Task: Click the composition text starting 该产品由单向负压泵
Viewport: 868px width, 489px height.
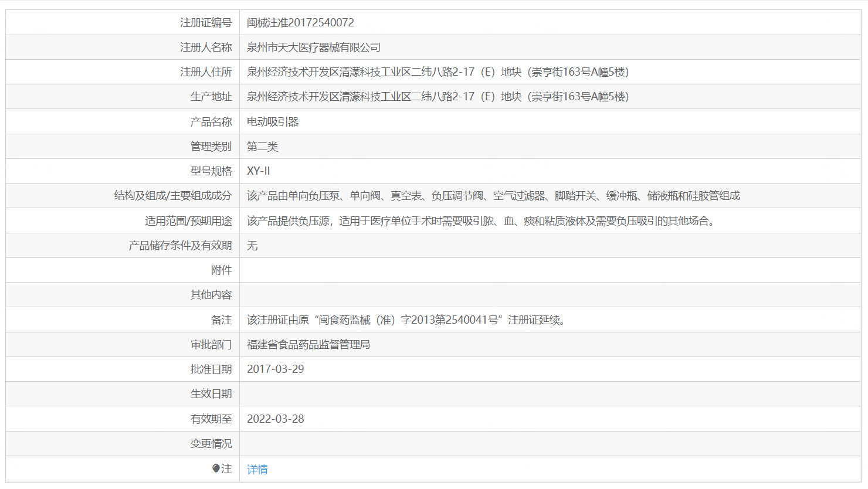Action: [493, 196]
